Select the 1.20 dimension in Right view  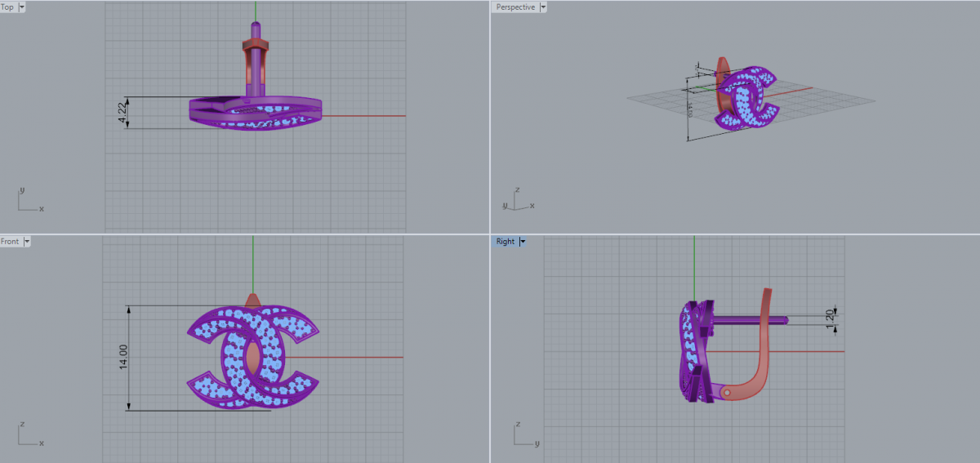(x=831, y=318)
